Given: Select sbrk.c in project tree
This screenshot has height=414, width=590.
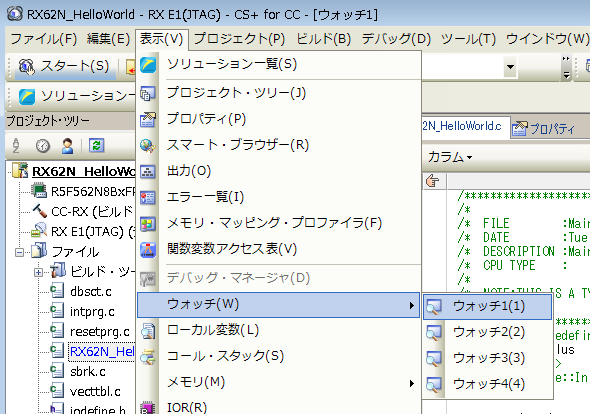Looking at the screenshot, I should point(88,371).
